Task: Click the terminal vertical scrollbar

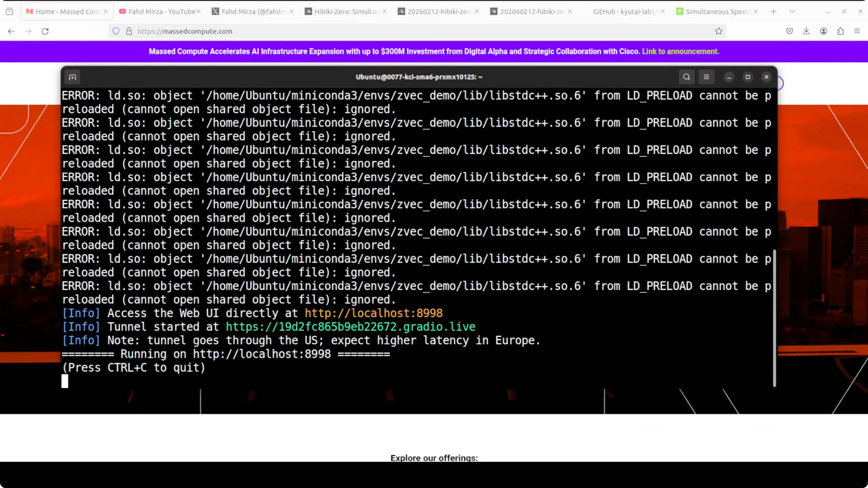Action: [774, 318]
